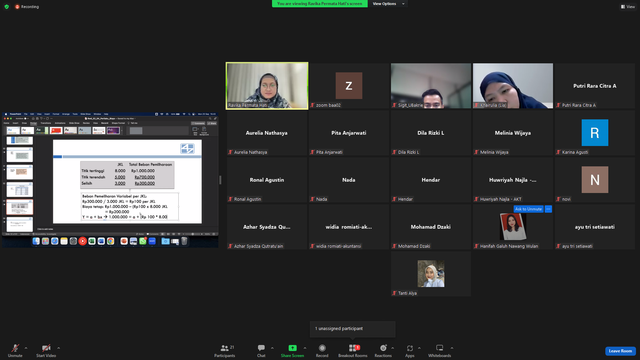This screenshot has height=360, width=640.
Task: Expand arrow next to Apps
Action: point(419,348)
